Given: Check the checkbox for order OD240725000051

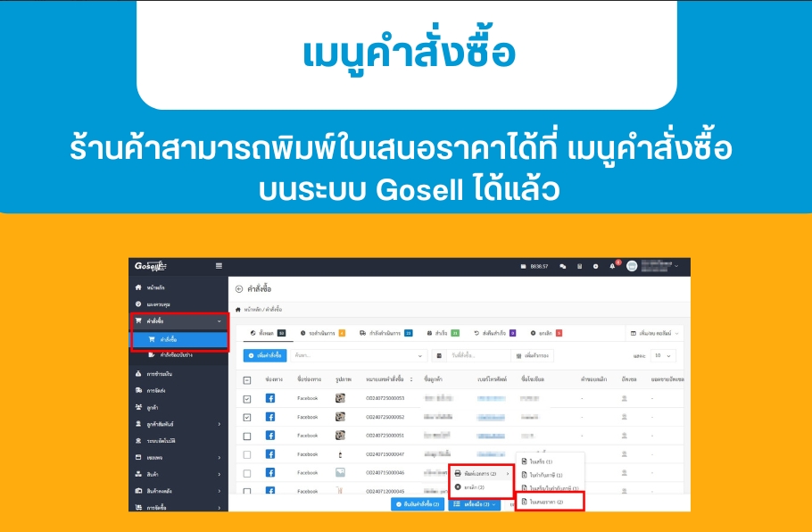Looking at the screenshot, I should 247,436.
